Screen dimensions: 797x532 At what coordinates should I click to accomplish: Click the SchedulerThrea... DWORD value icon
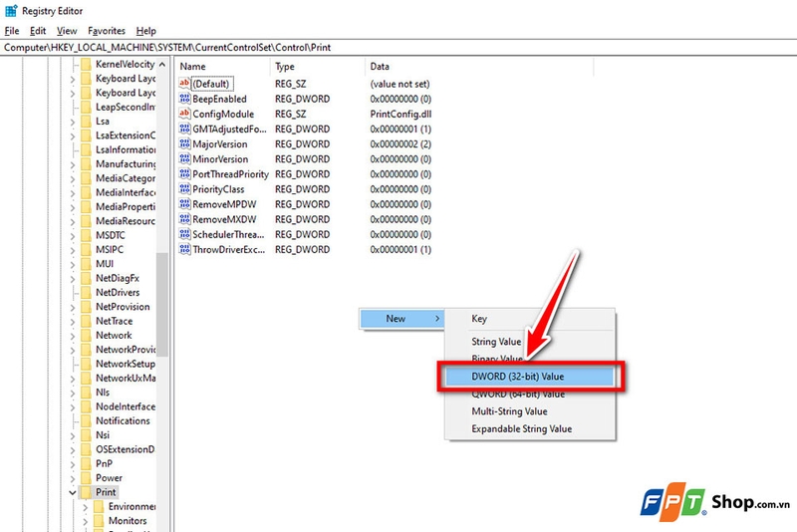point(184,234)
